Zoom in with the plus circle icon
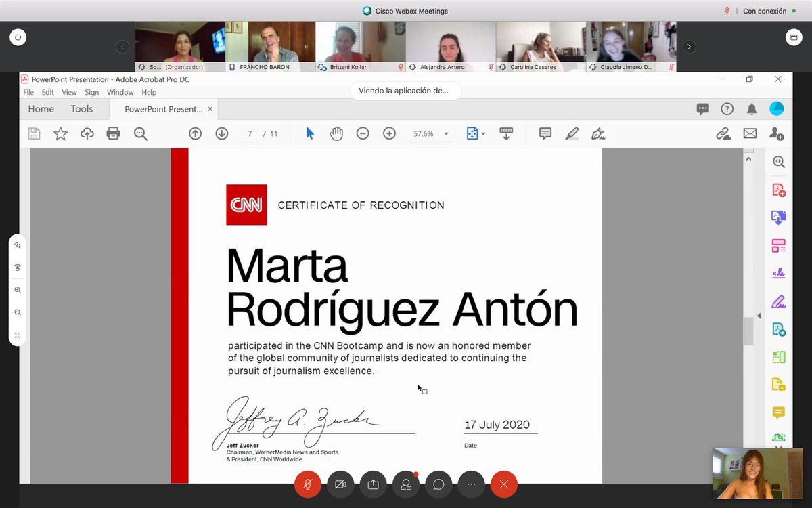The image size is (812, 508). tap(389, 133)
